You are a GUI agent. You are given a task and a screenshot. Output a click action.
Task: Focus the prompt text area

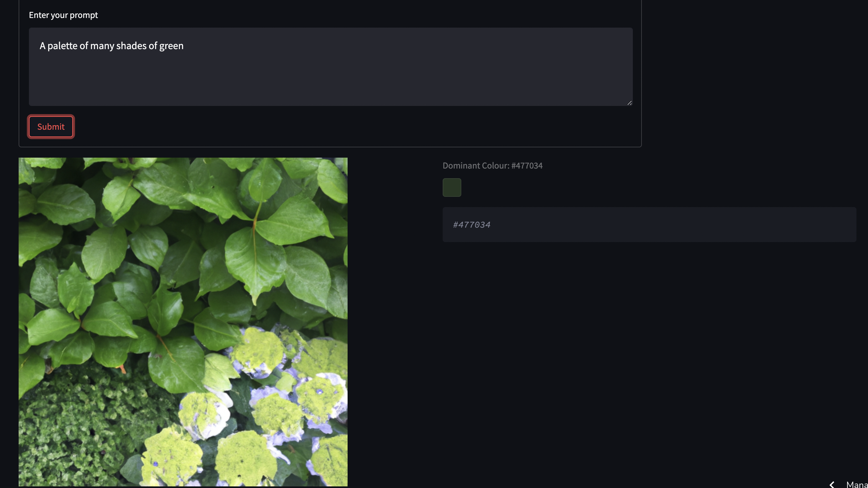pyautogui.click(x=331, y=67)
